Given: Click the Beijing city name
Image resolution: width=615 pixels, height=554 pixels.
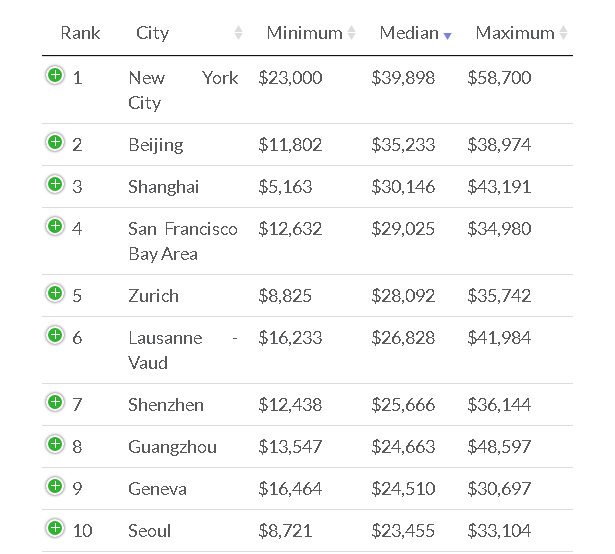Looking at the screenshot, I should (156, 145).
